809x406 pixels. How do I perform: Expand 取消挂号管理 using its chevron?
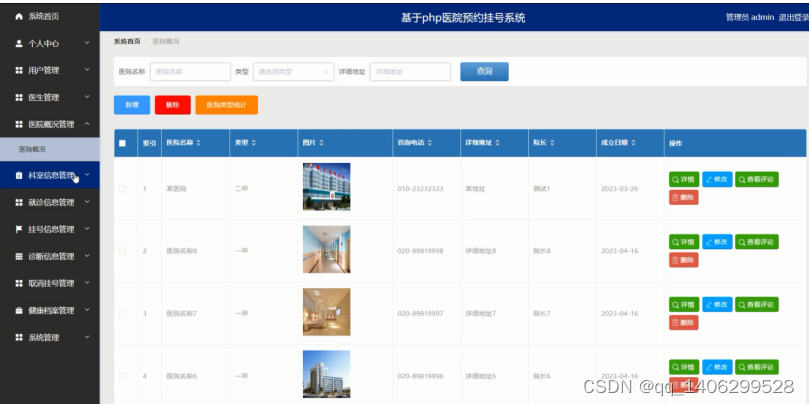(x=87, y=283)
